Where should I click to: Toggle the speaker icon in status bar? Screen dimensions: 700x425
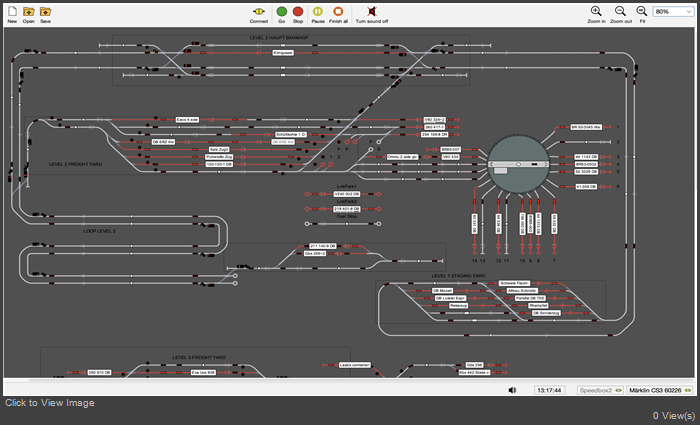(512, 390)
